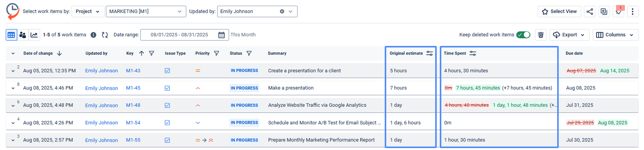
Task: Open filter icon next to Key column
Action: click(151, 53)
